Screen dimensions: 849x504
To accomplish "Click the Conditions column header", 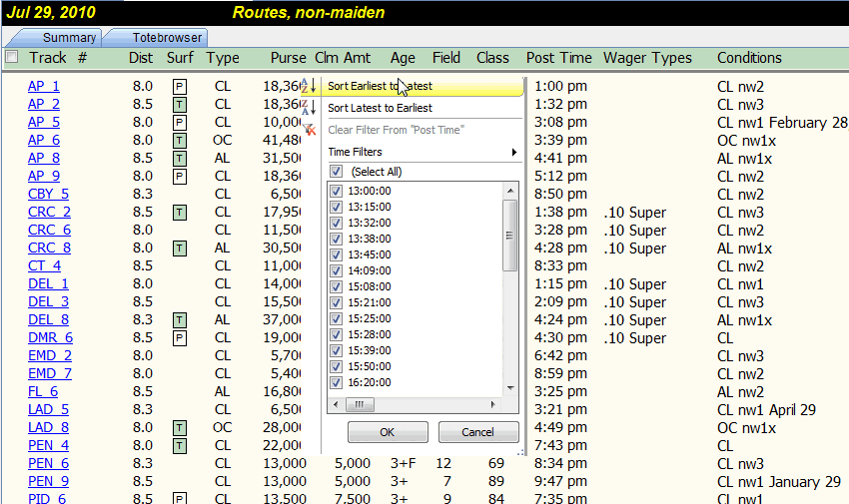I will 749,57.
